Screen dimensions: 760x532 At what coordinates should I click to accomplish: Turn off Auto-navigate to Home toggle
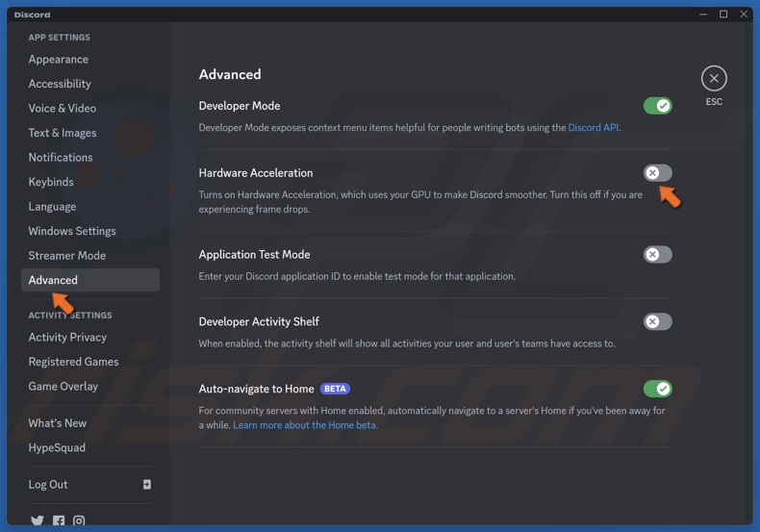(657, 389)
